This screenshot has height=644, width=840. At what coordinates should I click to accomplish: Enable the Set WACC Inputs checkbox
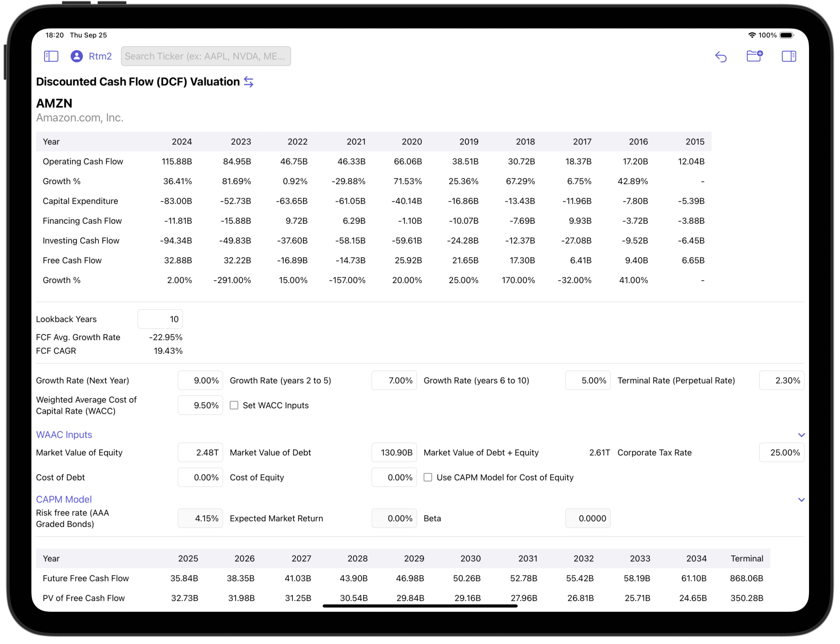coord(234,405)
